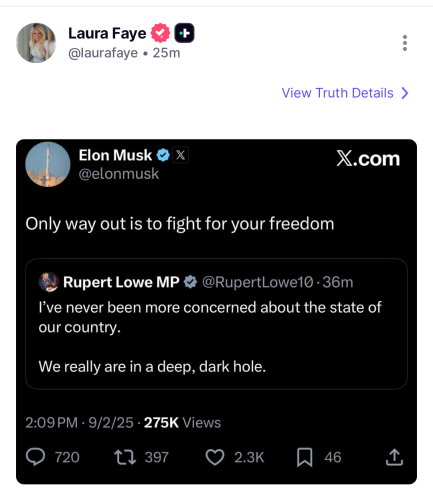Viewport: 433px width, 500px height.
Task: Click Elon Musk's blue verified checkmark
Action: pos(163,155)
